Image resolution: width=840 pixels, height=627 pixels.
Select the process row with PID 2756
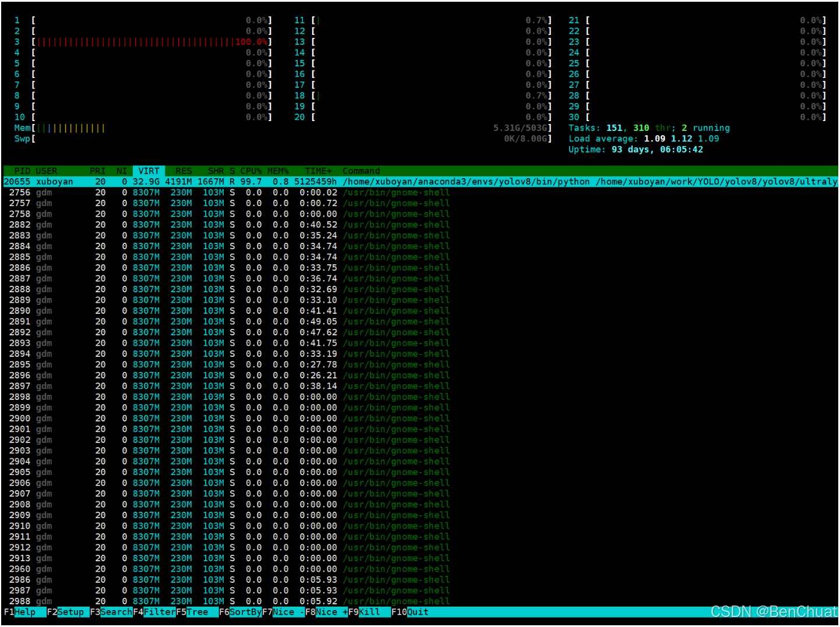pos(420,192)
